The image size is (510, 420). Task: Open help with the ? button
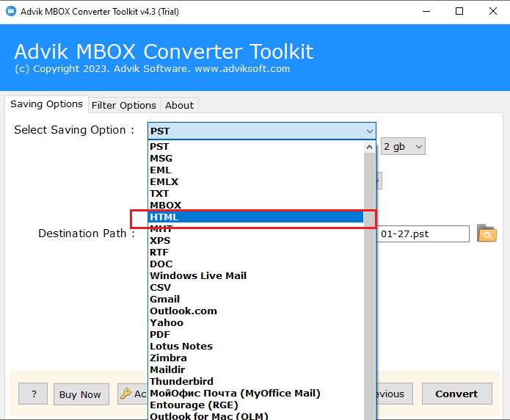coord(33,394)
